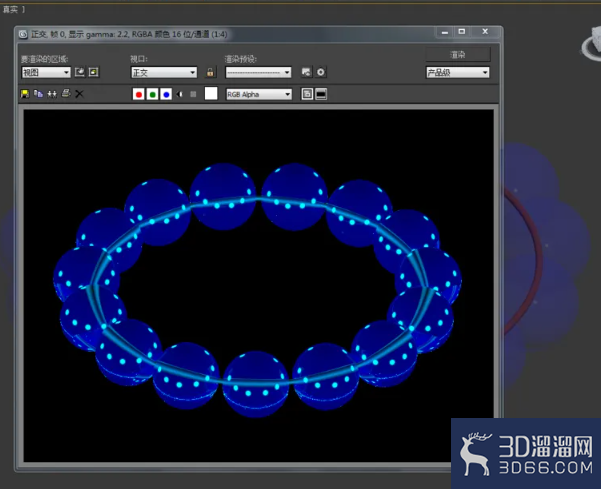Toggle the alpha channel display icon
Viewport: 601px width, 489px height.
pyautogui.click(x=180, y=94)
